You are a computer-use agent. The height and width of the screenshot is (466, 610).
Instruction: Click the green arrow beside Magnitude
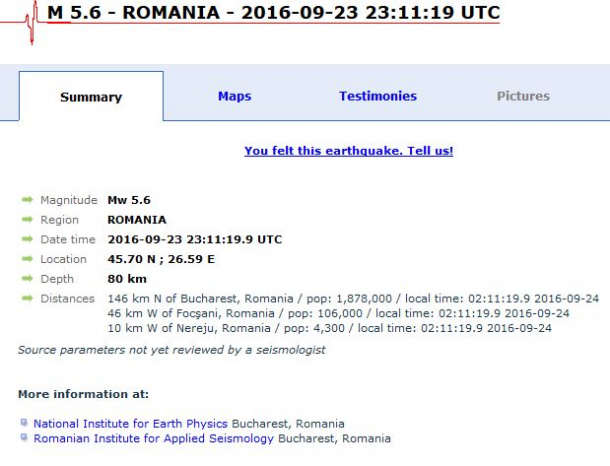click(x=27, y=200)
